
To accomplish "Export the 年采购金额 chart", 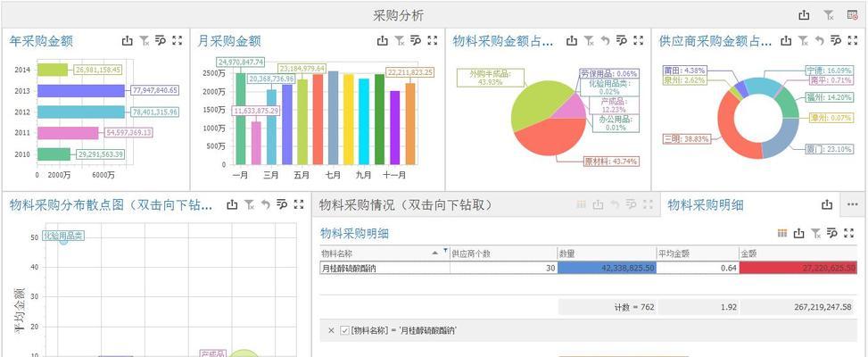I will click(x=128, y=40).
